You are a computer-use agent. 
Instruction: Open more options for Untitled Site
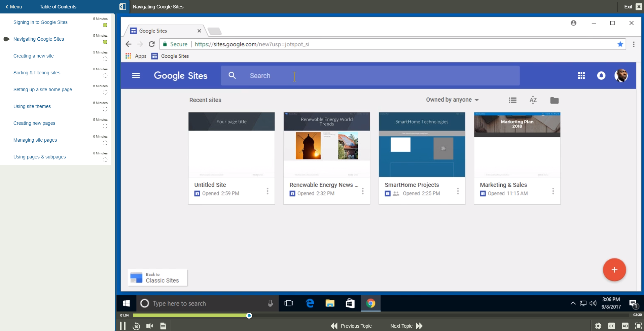(x=267, y=191)
